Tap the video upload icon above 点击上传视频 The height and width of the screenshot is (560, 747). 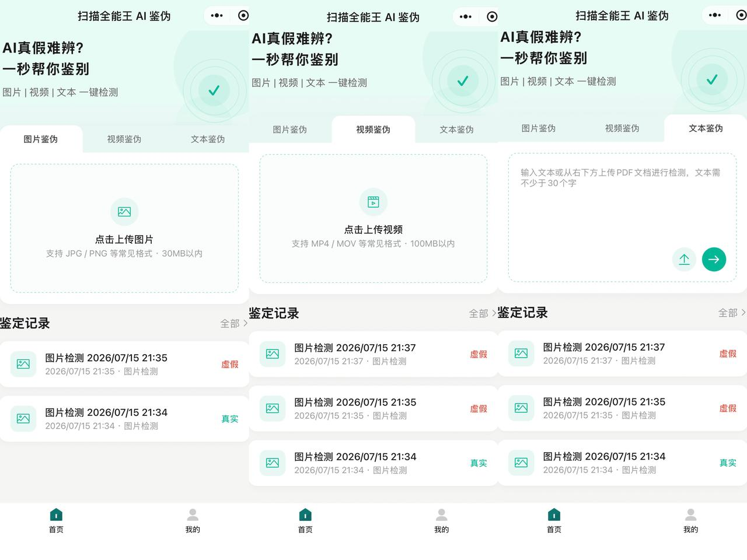coord(373,202)
